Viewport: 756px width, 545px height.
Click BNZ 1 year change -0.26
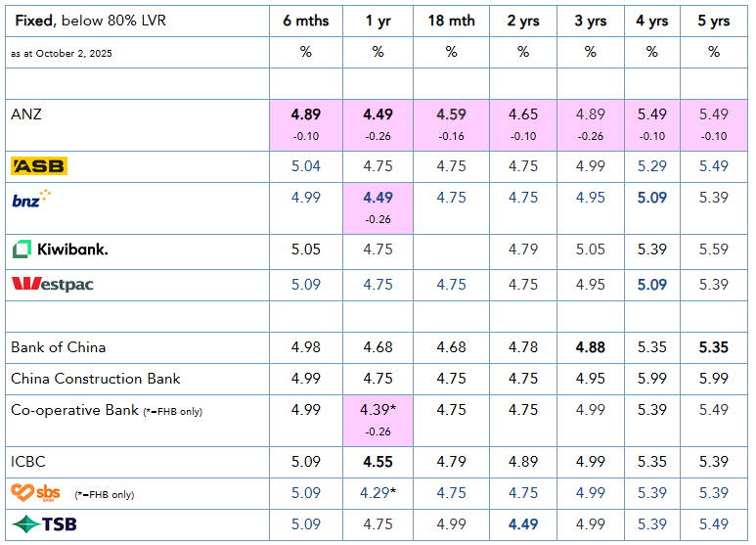378,219
